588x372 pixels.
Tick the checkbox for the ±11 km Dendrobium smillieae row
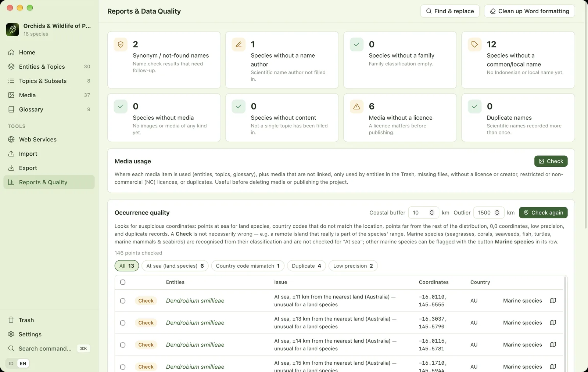pyautogui.click(x=123, y=301)
